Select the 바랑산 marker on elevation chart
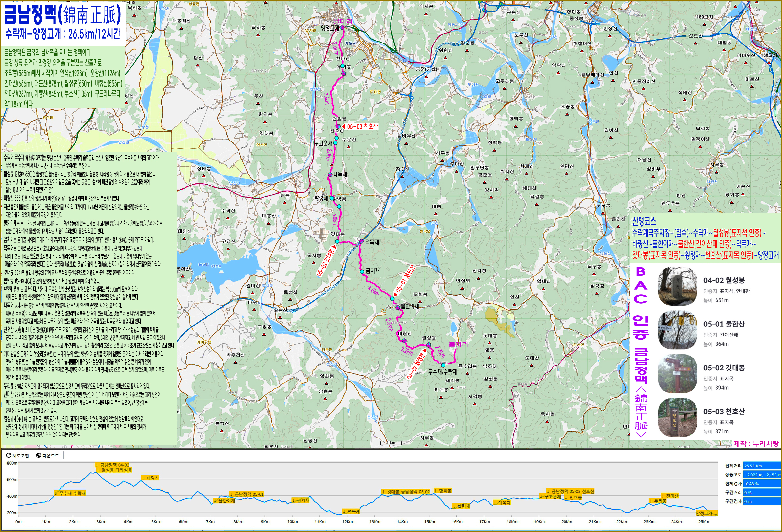The width and height of the screenshot is (782, 532). (150, 478)
